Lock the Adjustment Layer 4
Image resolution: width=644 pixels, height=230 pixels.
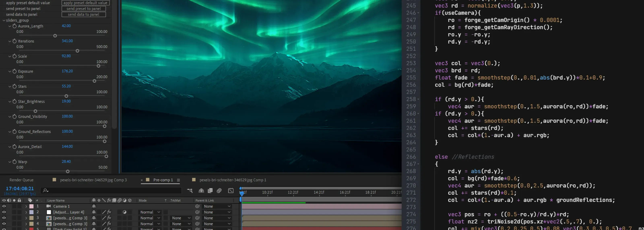(19, 212)
